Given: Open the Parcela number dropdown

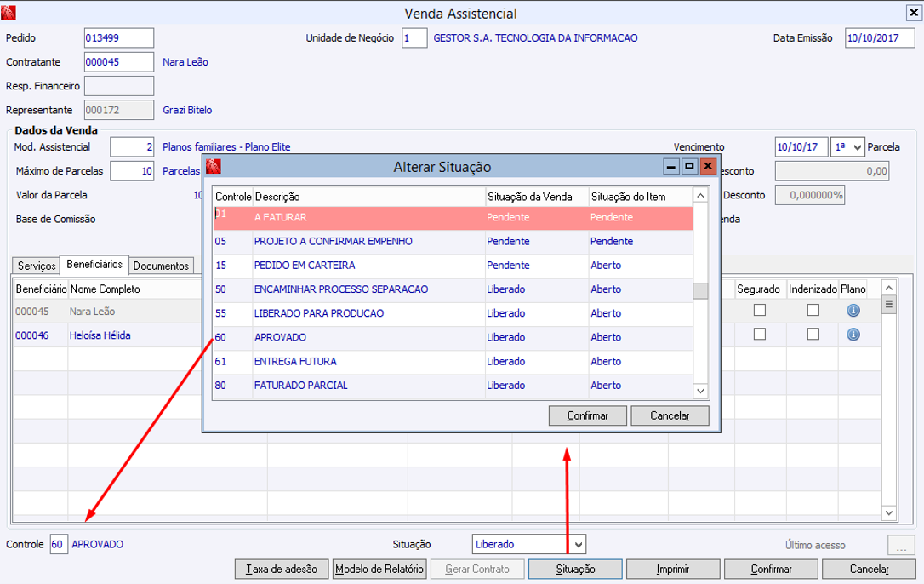Looking at the screenshot, I should tap(857, 147).
